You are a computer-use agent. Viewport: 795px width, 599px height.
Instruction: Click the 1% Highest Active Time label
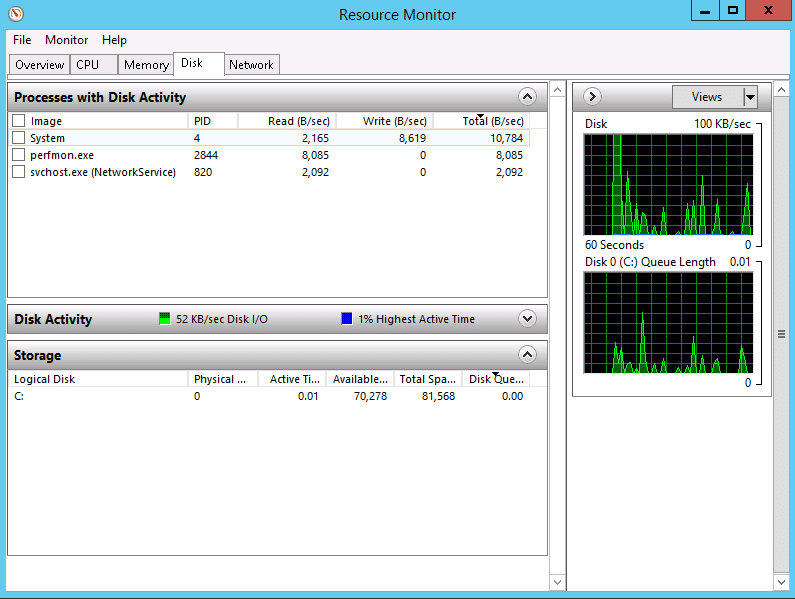(416, 319)
